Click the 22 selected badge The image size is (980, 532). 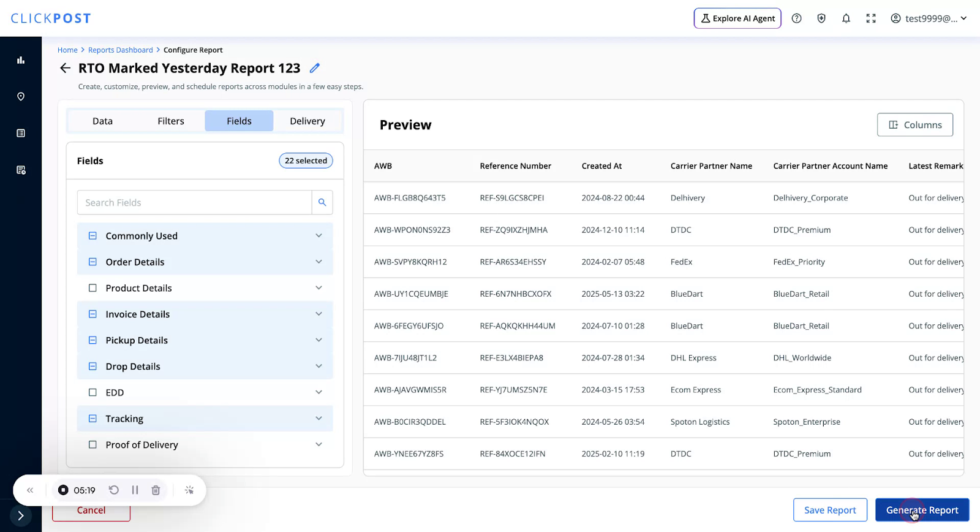pos(306,161)
